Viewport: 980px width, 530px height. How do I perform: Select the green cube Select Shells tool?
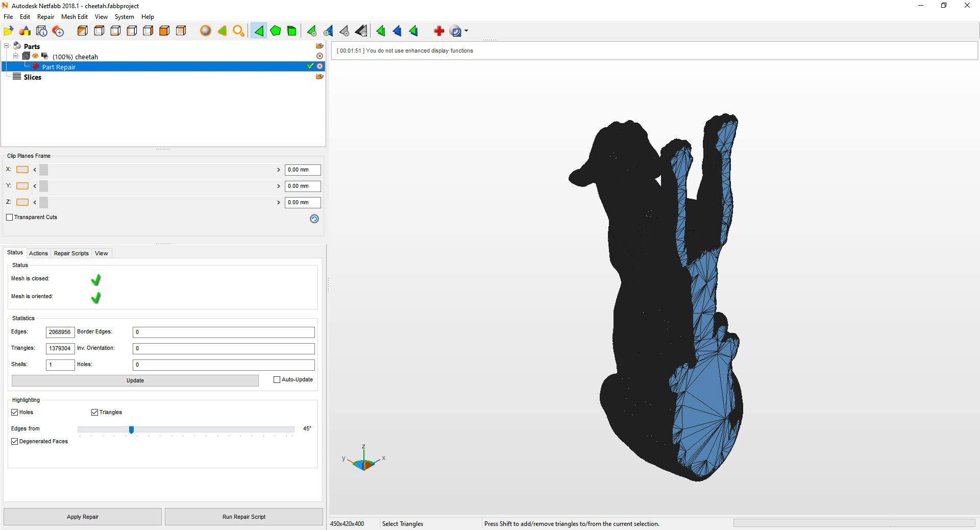point(291,31)
